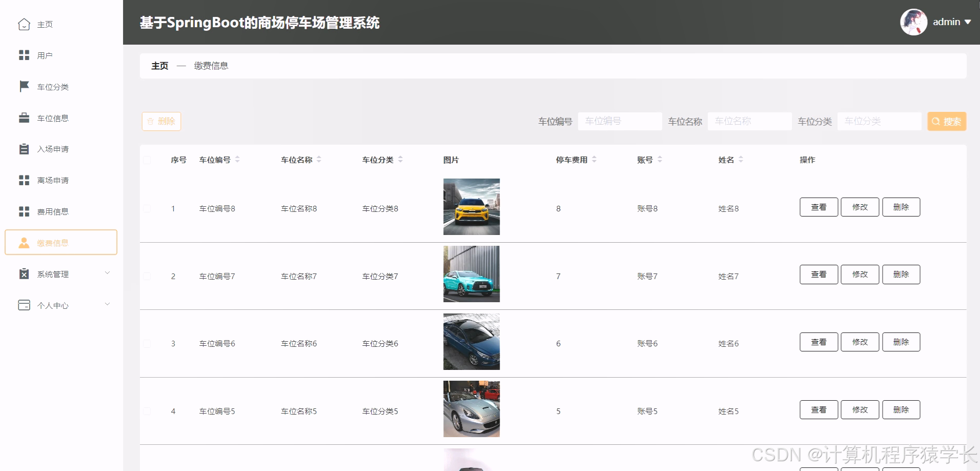Click 查看 for row 车位编号6
The height and width of the screenshot is (471, 980).
(819, 342)
